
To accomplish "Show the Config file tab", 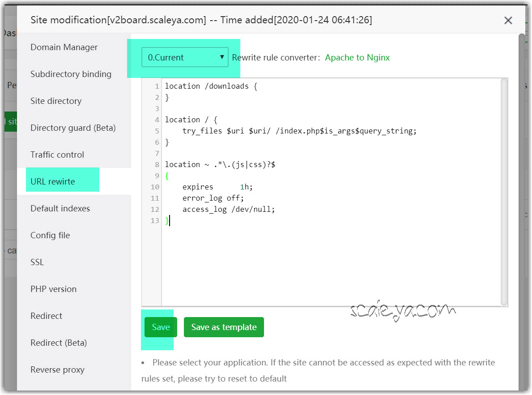I will pyautogui.click(x=50, y=235).
